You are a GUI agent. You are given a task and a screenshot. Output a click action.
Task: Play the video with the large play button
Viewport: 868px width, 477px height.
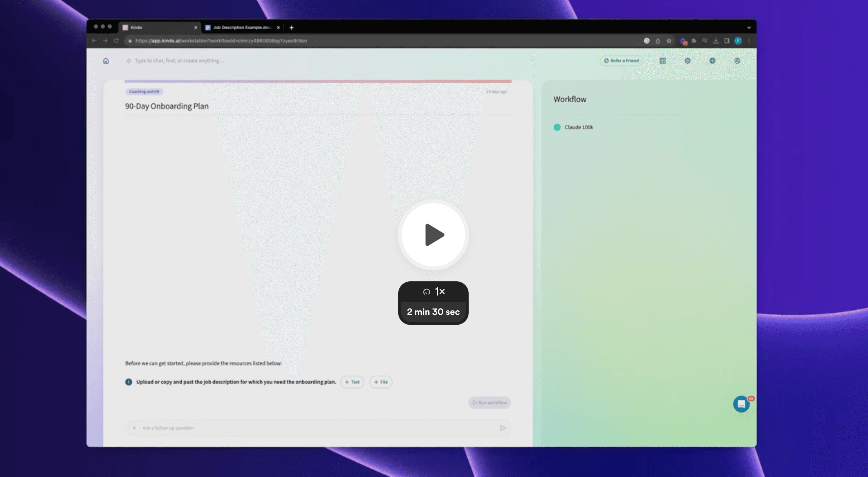[433, 235]
